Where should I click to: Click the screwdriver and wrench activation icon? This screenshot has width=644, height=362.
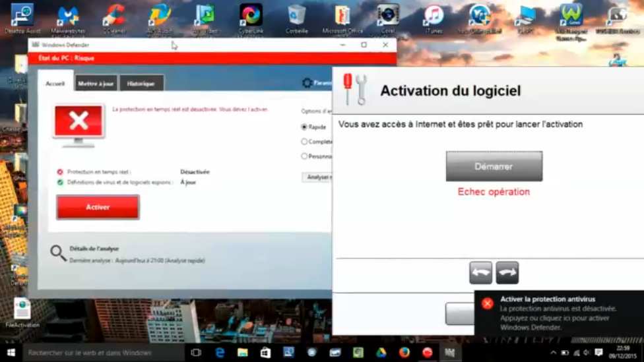[355, 90]
